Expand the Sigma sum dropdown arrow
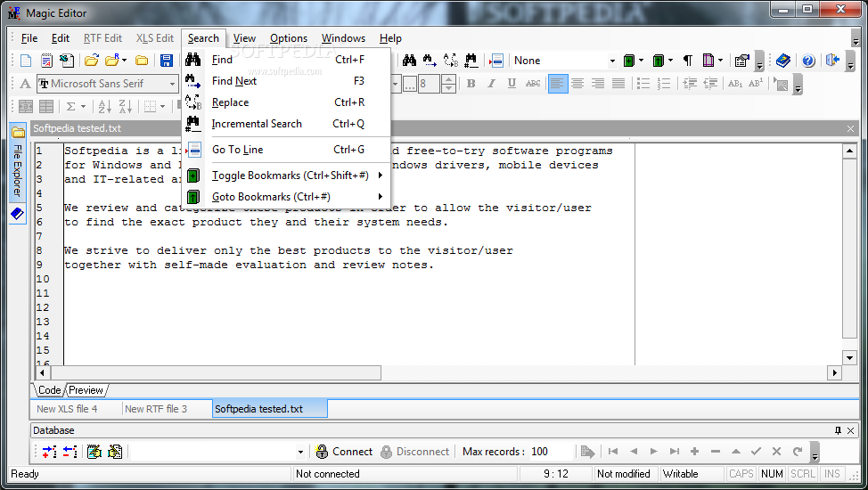 pyautogui.click(x=83, y=106)
